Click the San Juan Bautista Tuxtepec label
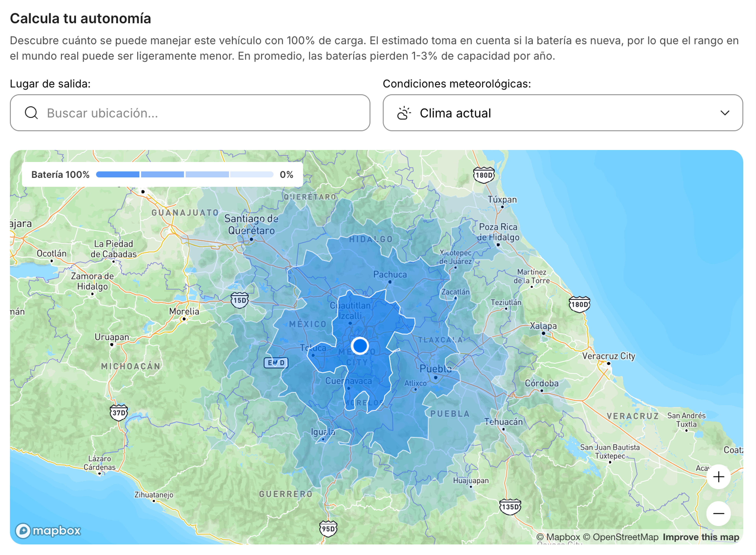Viewport: 756px width, 555px height. coord(610,452)
